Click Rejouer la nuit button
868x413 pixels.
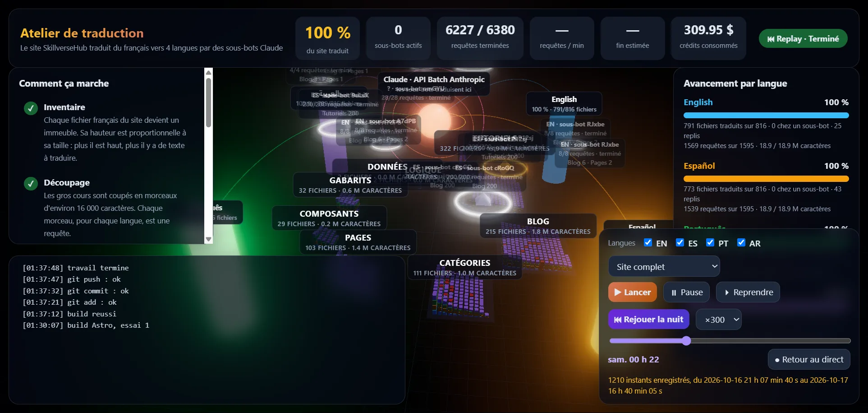(x=648, y=320)
